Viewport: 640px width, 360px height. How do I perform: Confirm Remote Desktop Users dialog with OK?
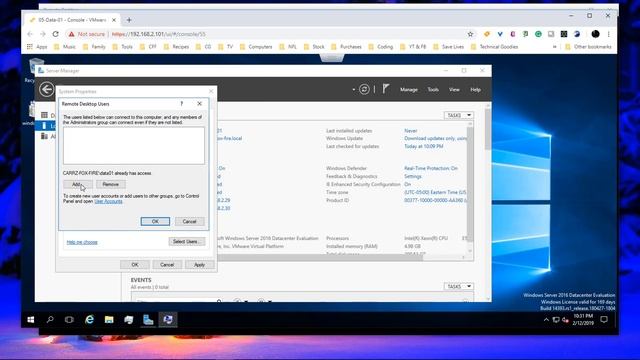point(155,221)
